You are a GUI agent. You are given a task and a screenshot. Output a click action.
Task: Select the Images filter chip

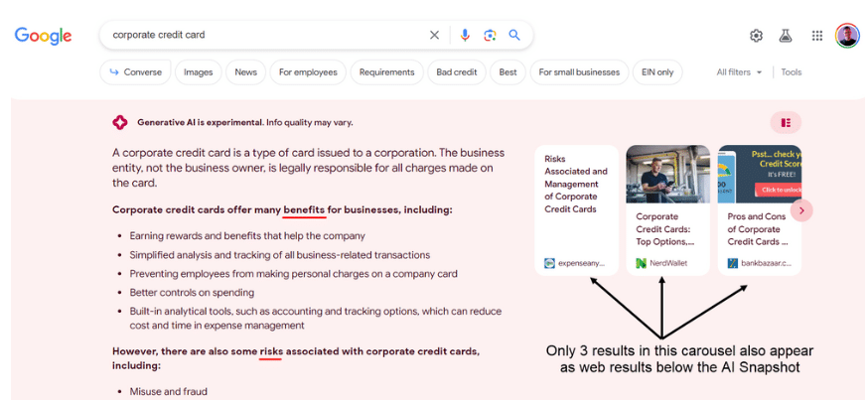[199, 72]
